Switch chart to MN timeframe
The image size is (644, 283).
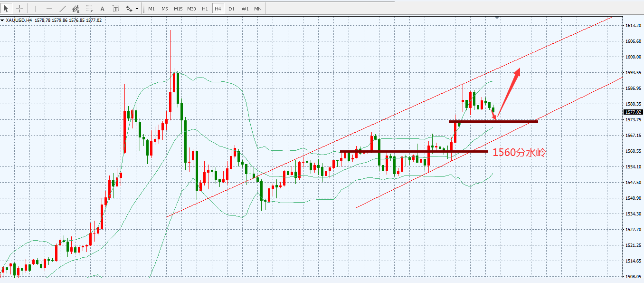257,9
